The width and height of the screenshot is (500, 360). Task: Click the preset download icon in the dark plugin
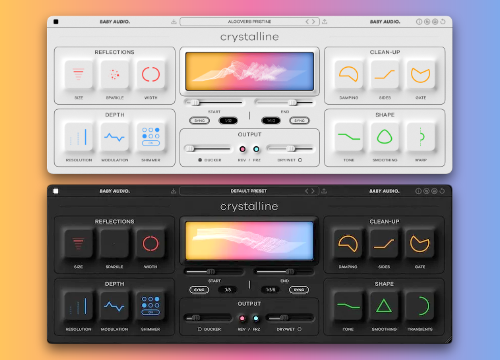pos(173,191)
